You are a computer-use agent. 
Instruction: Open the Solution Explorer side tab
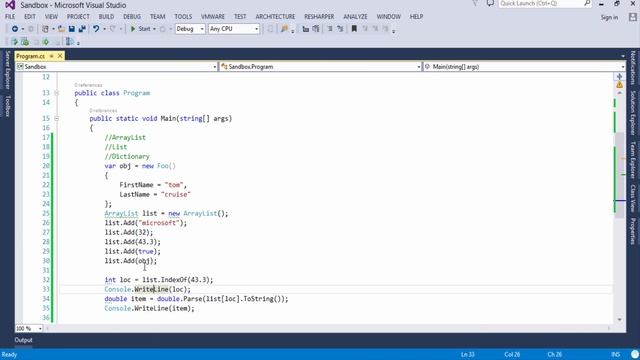tap(633, 113)
